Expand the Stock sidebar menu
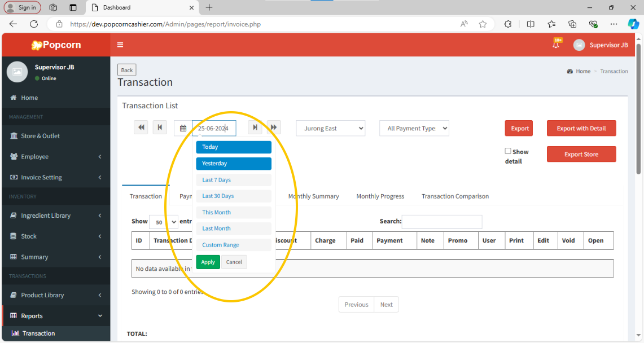Image resolution: width=644 pixels, height=343 pixels. (56, 236)
